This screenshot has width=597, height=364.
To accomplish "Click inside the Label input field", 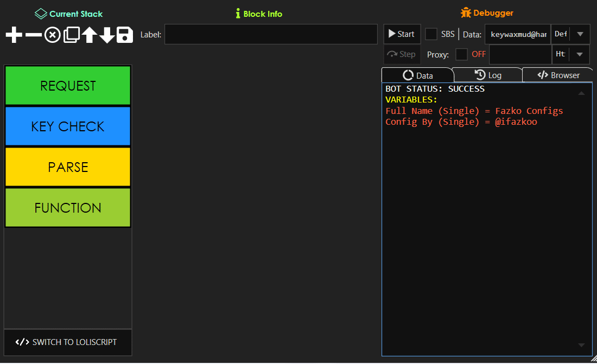I will [271, 34].
